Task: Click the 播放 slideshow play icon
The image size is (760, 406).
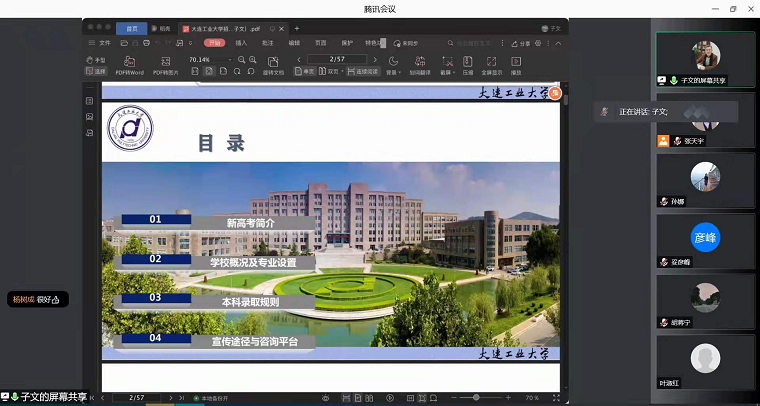Action: pyautogui.click(x=516, y=65)
